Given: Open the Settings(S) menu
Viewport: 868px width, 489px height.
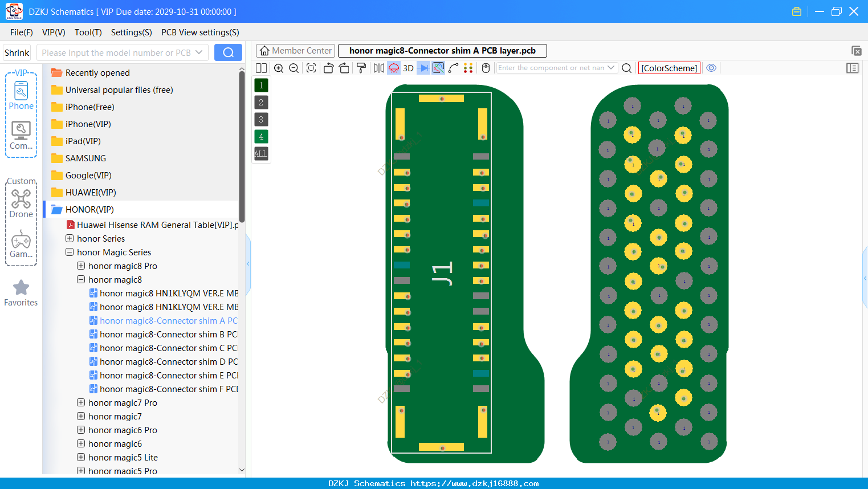Looking at the screenshot, I should point(132,32).
